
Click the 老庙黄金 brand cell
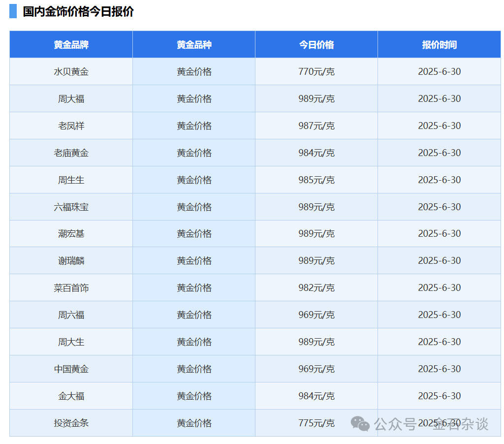tap(71, 153)
